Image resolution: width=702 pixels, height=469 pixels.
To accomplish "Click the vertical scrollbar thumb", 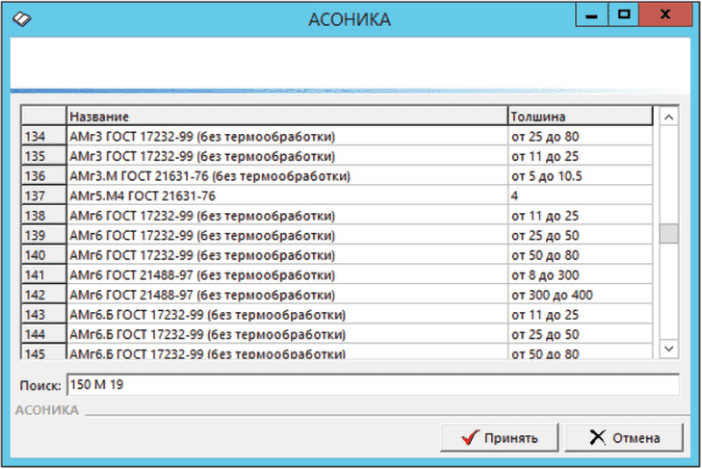I will coord(668,234).
